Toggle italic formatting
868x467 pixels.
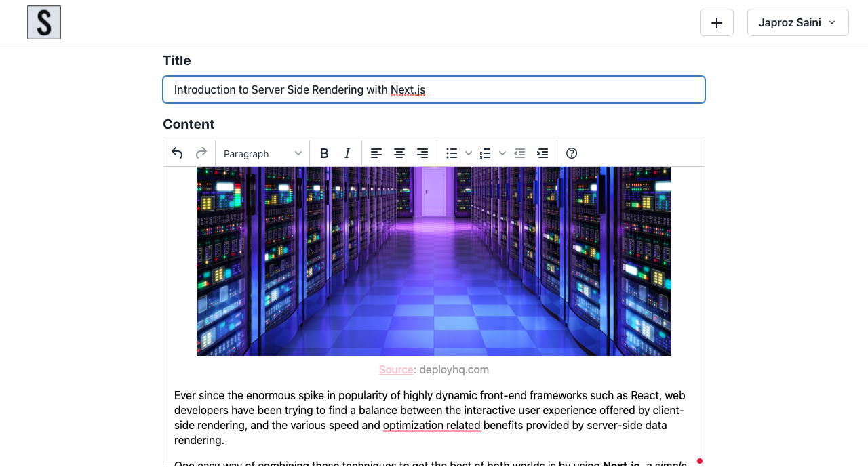coord(347,153)
